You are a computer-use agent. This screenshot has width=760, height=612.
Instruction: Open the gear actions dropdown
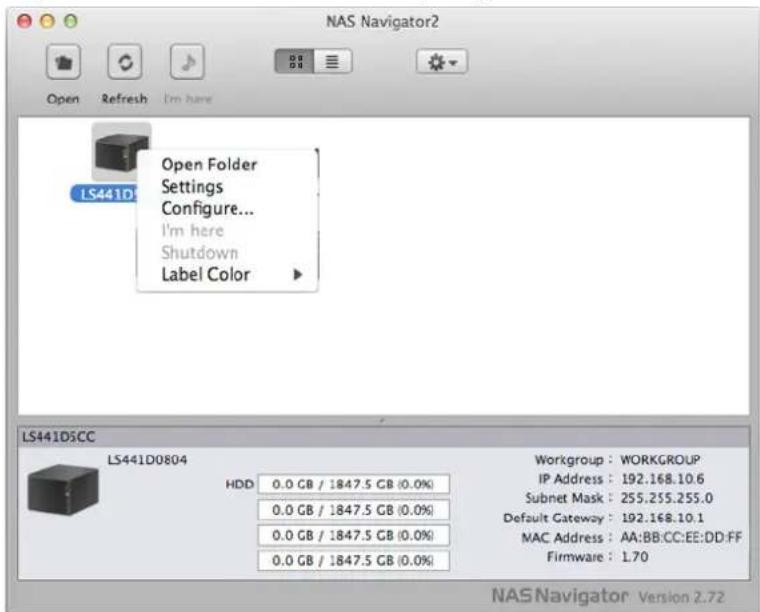click(x=442, y=62)
